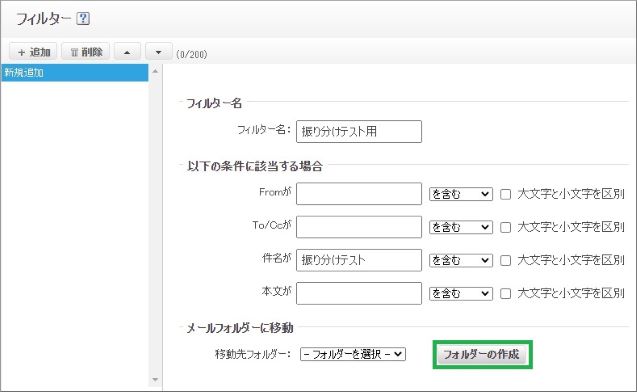Open the 本文が を含む condition dropdown
The height and width of the screenshot is (392, 637).
coord(461,294)
